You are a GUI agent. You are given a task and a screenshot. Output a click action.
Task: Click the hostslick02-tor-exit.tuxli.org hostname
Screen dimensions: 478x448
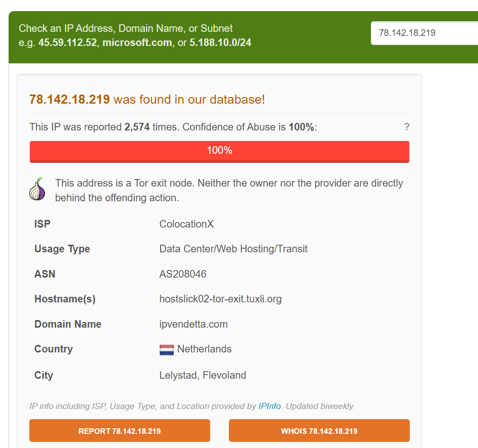(x=220, y=299)
